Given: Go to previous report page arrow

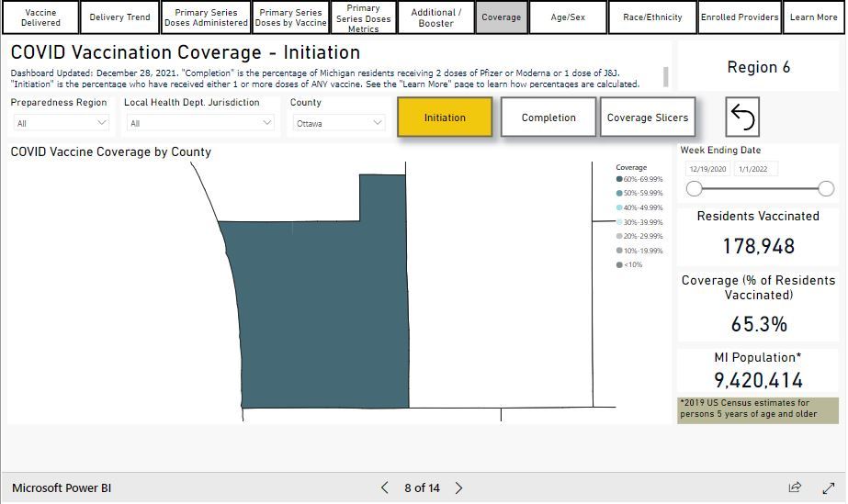Looking at the screenshot, I should pyautogui.click(x=385, y=487).
